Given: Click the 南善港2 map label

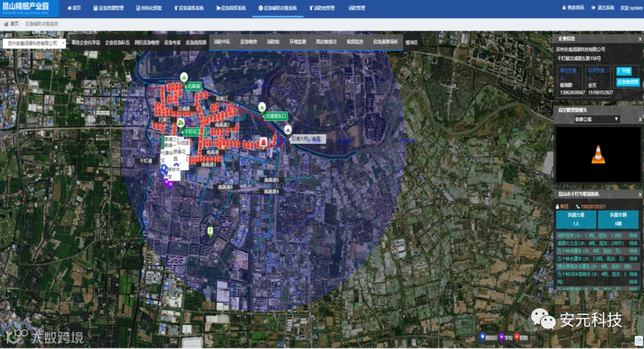Looking at the screenshot, I should click(x=222, y=125).
